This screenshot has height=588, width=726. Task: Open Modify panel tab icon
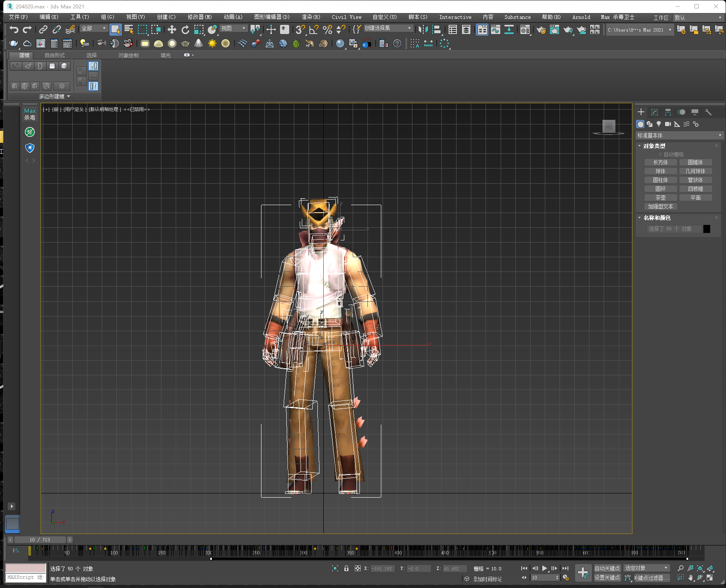655,112
